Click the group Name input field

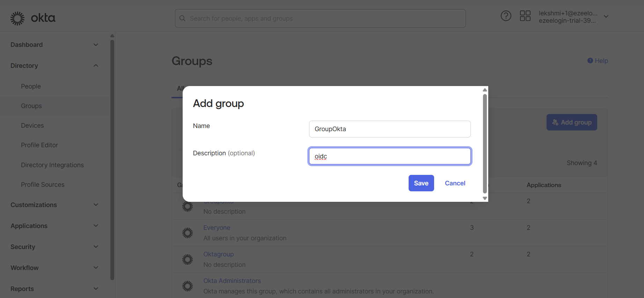pyautogui.click(x=389, y=129)
